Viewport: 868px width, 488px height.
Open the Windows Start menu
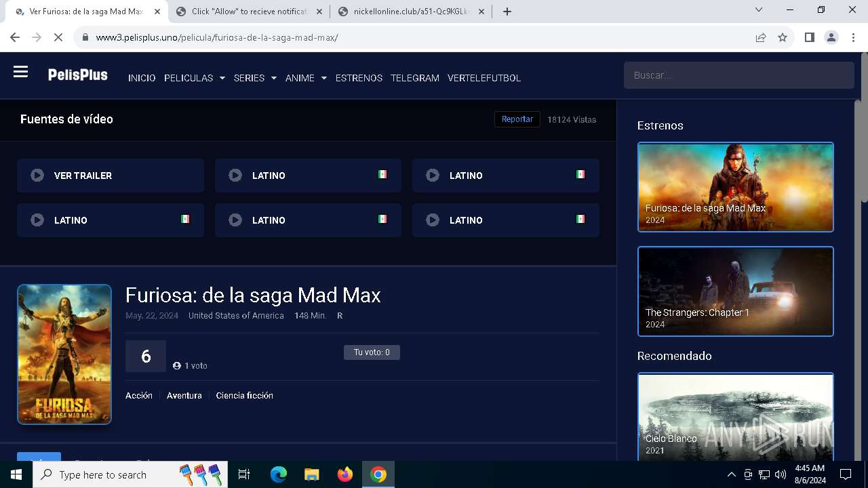click(x=16, y=474)
